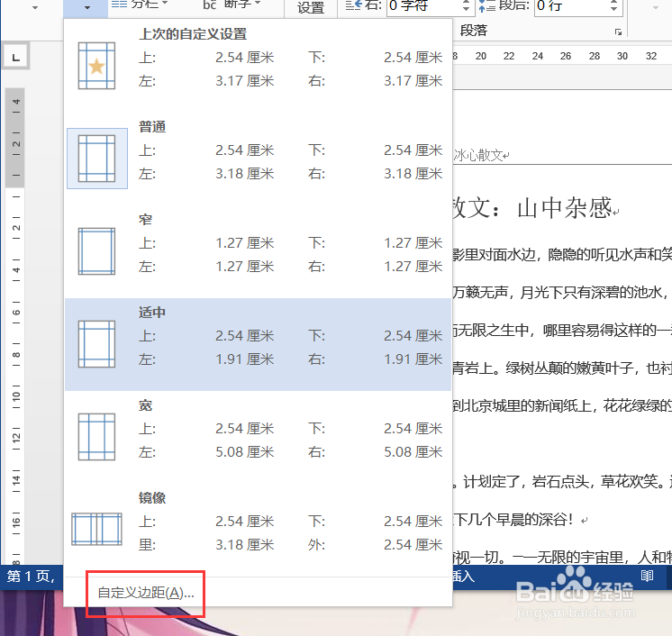
Task: Click the ruler tab selector L icon
Action: pos(16,56)
